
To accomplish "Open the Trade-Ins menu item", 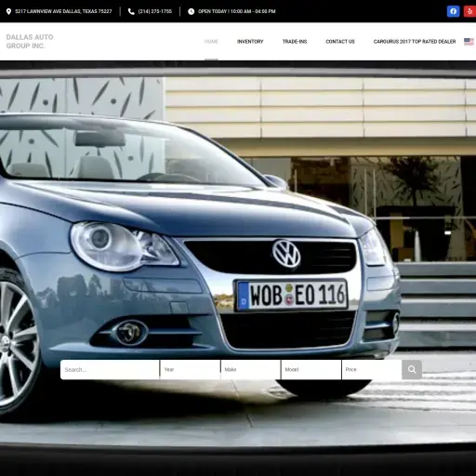I will [x=295, y=42].
